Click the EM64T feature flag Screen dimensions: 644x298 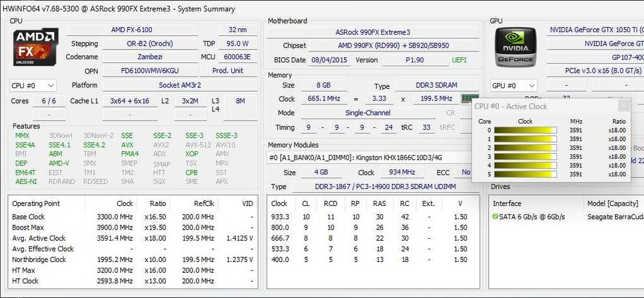click(25, 172)
